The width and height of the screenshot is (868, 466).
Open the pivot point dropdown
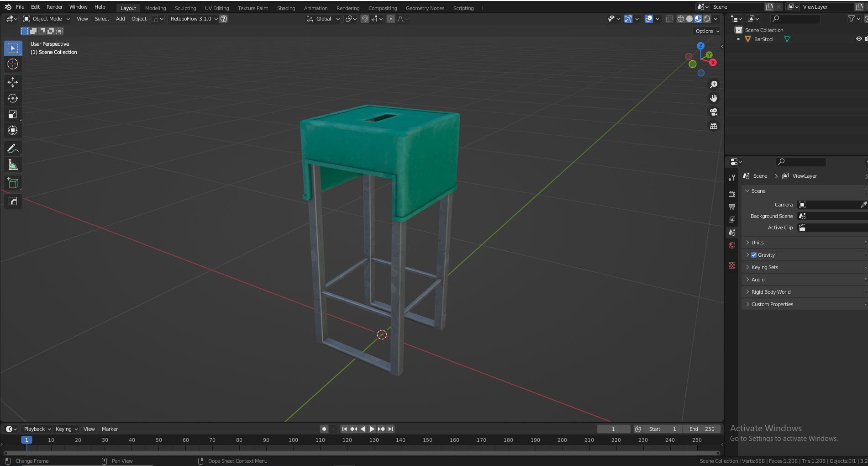coord(351,19)
